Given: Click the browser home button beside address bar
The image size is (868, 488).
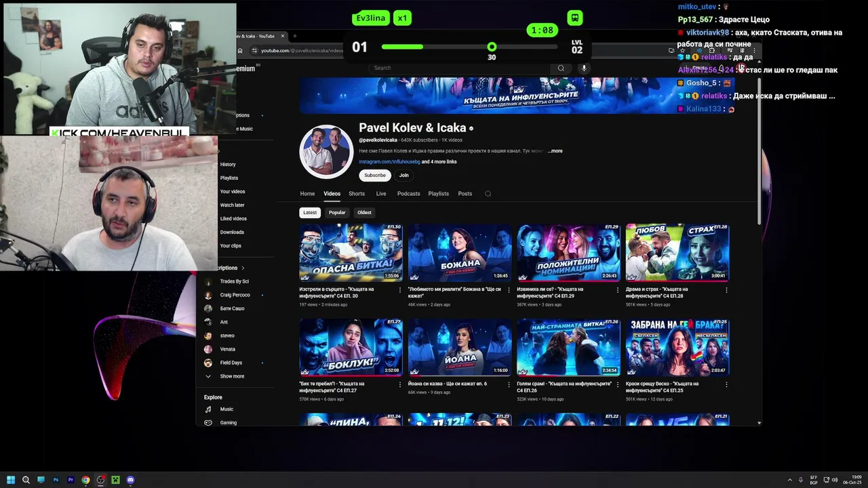Looking at the screenshot, I should coord(240,50).
